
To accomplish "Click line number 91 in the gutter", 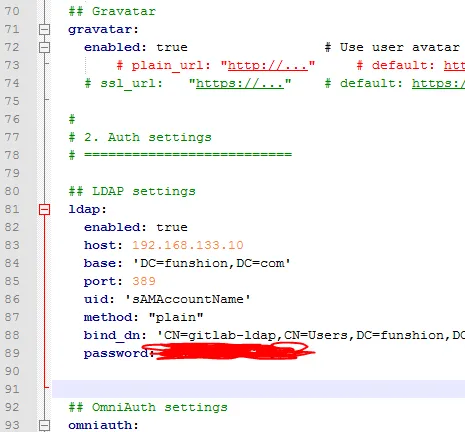I will pos(12,389).
